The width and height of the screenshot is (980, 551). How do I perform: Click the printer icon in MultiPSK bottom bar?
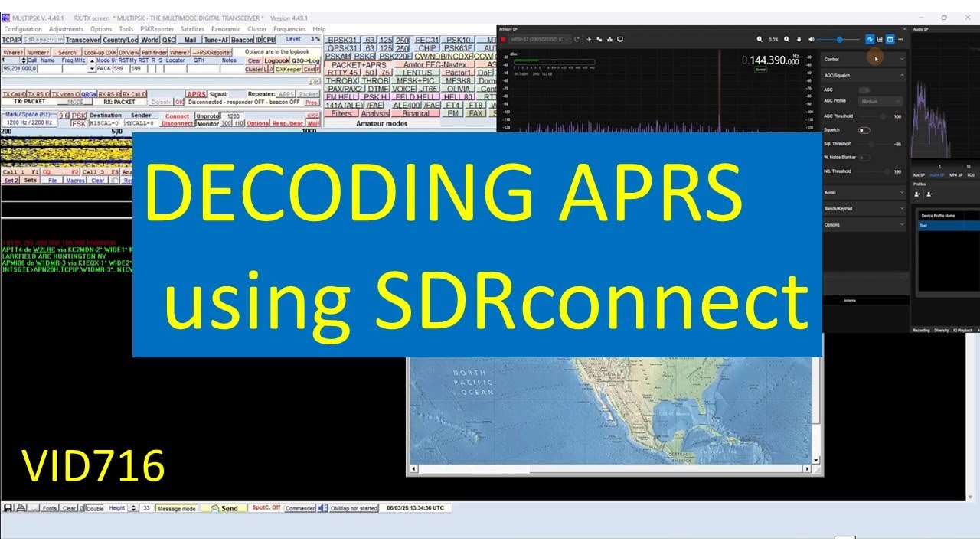(x=21, y=507)
